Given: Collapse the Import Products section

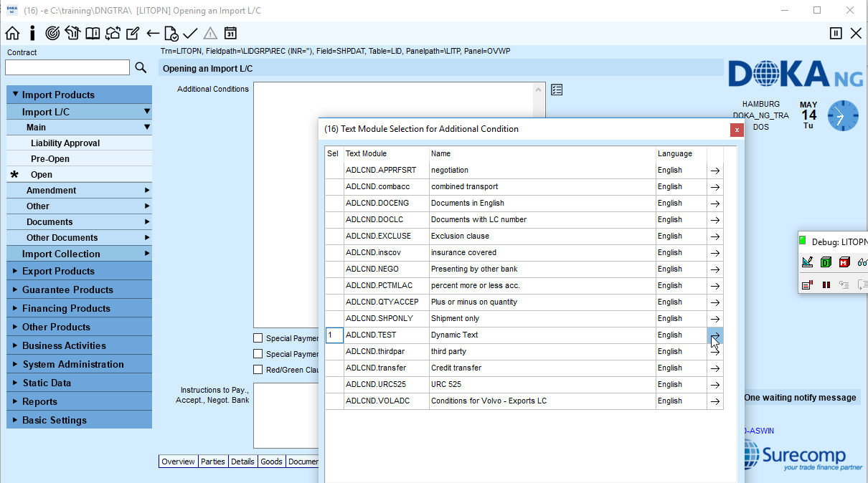Looking at the screenshot, I should (79, 95).
